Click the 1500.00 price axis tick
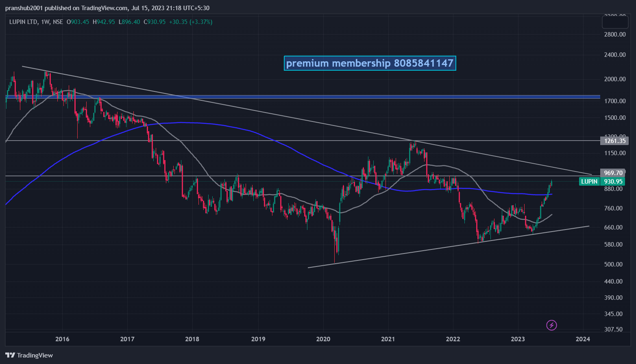636x364 pixels. pyautogui.click(x=614, y=118)
